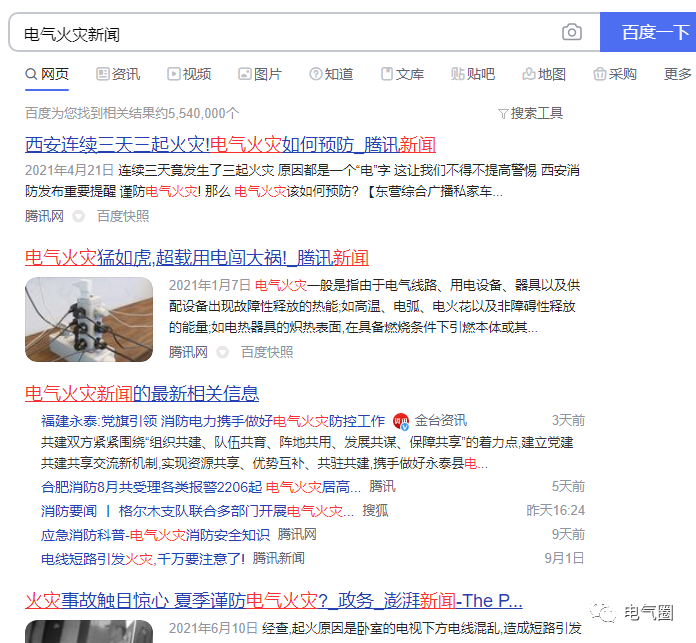Expand the dropdown icon next to second 腾讯网
Viewport: 696px width, 643px height.
click(x=222, y=352)
